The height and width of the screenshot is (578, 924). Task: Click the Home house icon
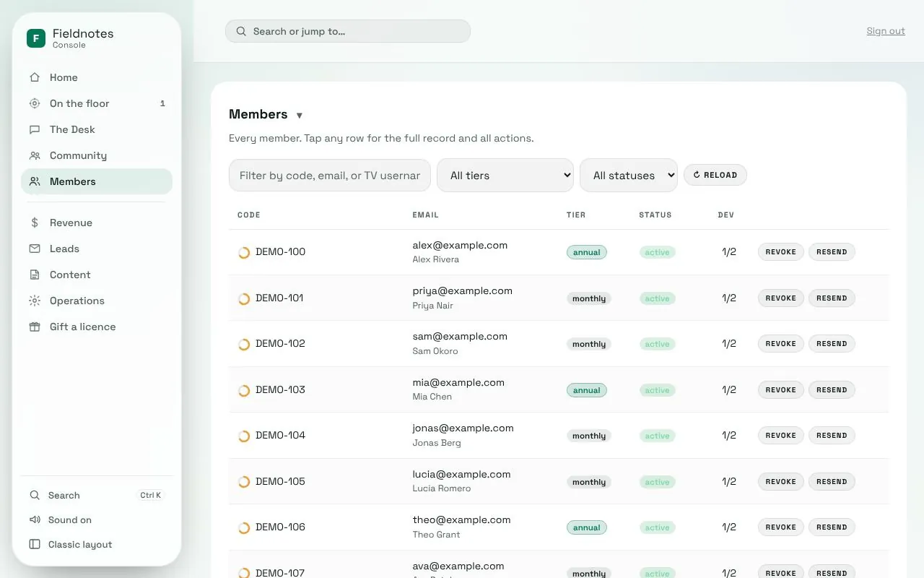click(35, 77)
